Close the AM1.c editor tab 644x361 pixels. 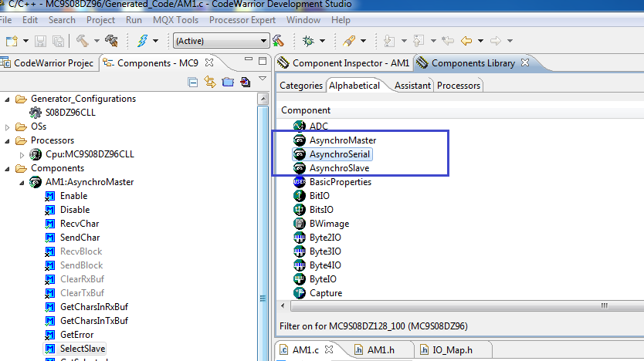click(329, 349)
